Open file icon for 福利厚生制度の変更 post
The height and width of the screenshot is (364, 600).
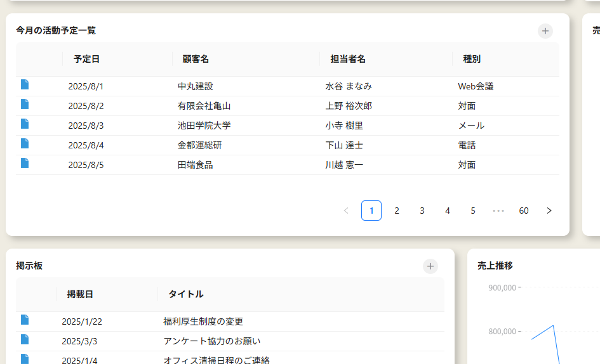25,320
